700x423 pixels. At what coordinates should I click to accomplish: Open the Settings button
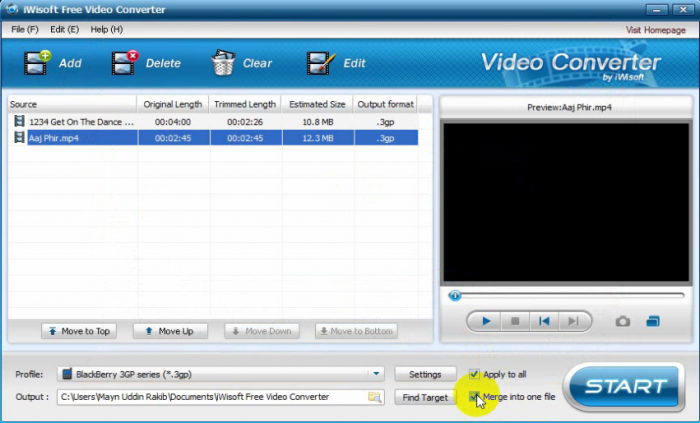(425, 374)
